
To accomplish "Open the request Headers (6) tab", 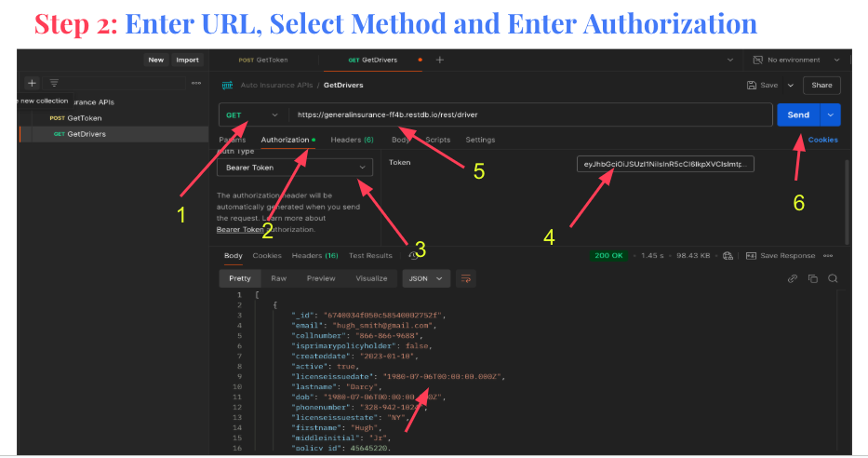I will coord(352,141).
